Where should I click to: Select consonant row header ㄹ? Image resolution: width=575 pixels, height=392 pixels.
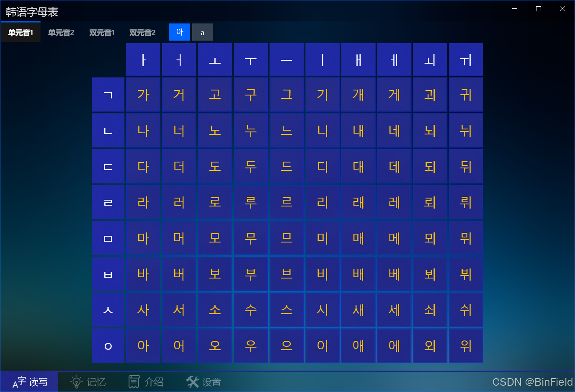(x=108, y=202)
